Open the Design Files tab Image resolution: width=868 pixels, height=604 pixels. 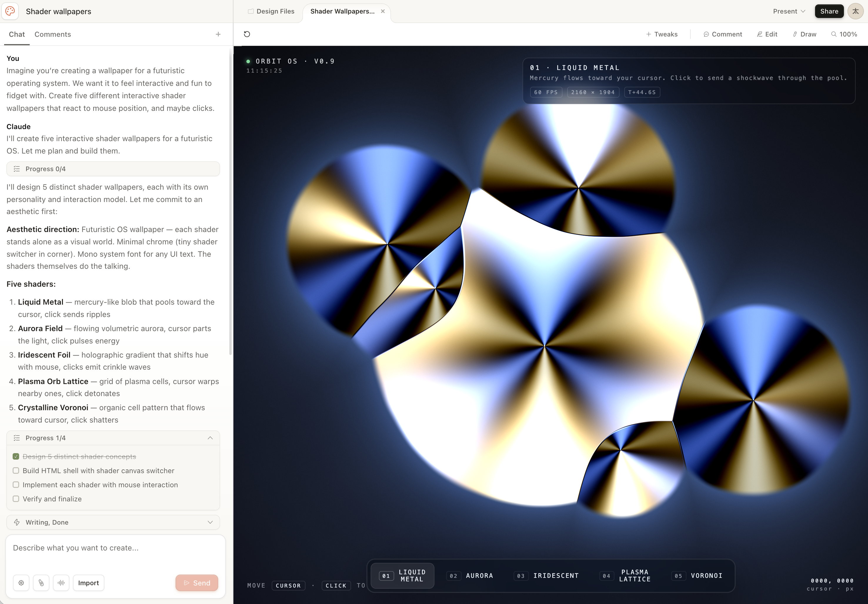click(271, 11)
